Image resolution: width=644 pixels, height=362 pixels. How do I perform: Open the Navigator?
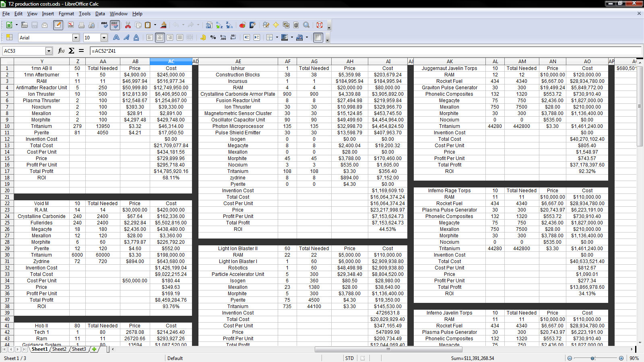point(276,25)
